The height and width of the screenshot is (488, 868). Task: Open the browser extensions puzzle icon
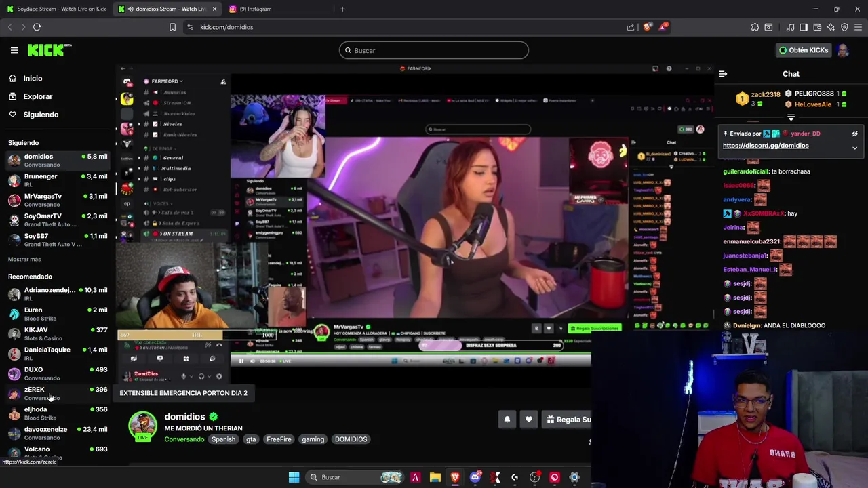(755, 27)
